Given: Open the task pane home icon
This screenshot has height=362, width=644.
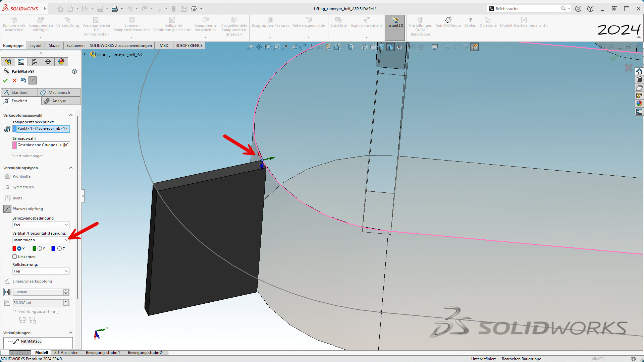Looking at the screenshot, I should (639, 71).
